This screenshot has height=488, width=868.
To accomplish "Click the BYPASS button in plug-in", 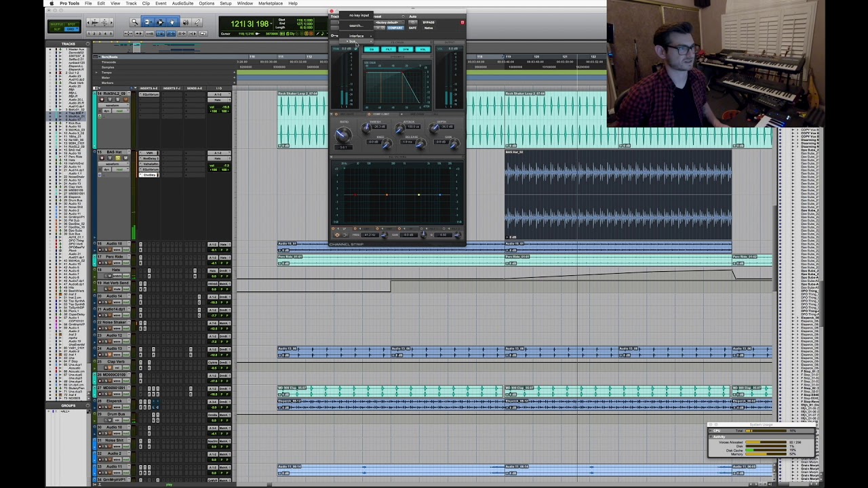I will coord(429,22).
